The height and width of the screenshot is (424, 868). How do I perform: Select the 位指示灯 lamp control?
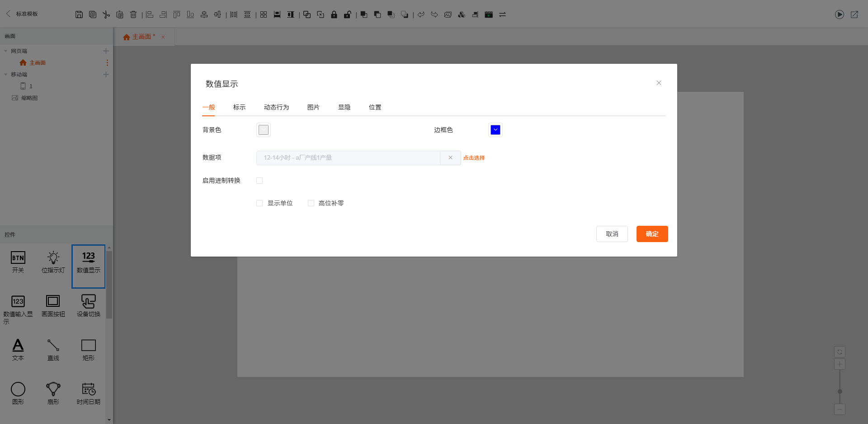coord(53,262)
